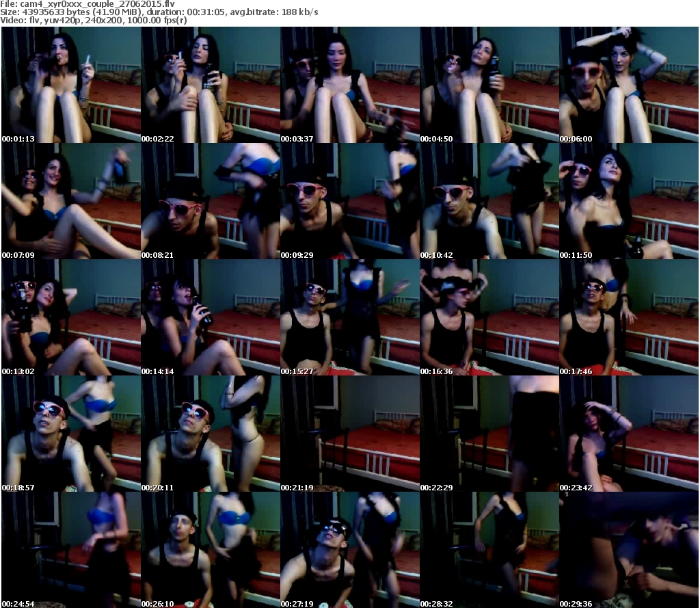The width and height of the screenshot is (700, 608).
Task: Click the 'Size: 43935633 bytes' info line
Action: pyautogui.click(x=159, y=12)
